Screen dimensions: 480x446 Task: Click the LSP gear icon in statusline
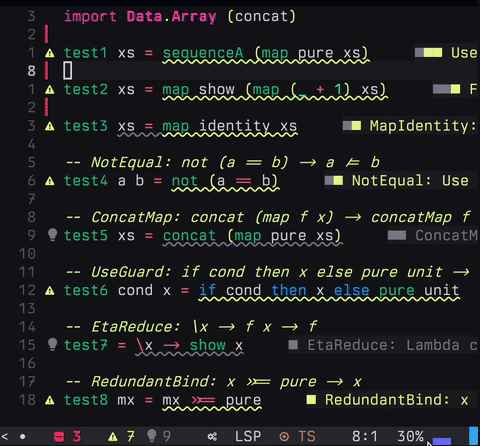212,436
